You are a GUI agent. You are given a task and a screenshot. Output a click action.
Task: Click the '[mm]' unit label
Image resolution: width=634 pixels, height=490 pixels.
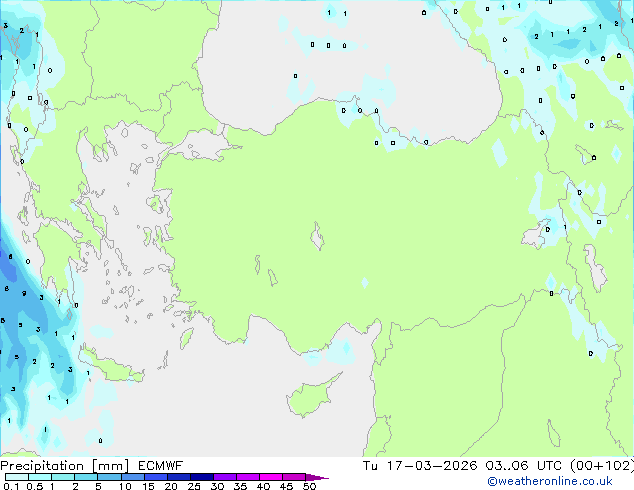[111, 466]
